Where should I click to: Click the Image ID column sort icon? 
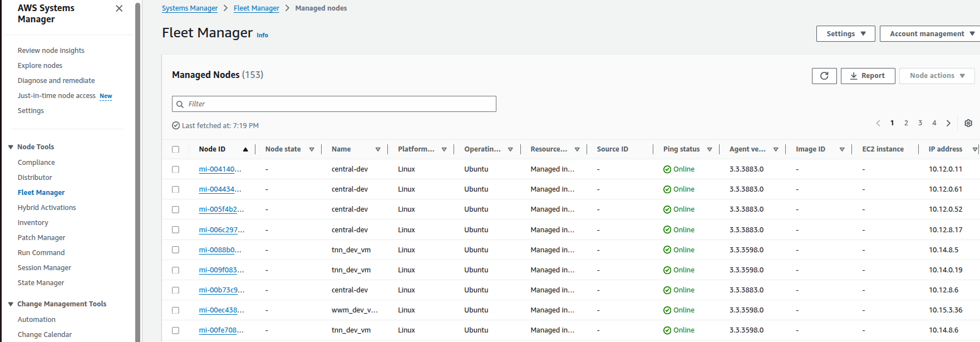842,149
